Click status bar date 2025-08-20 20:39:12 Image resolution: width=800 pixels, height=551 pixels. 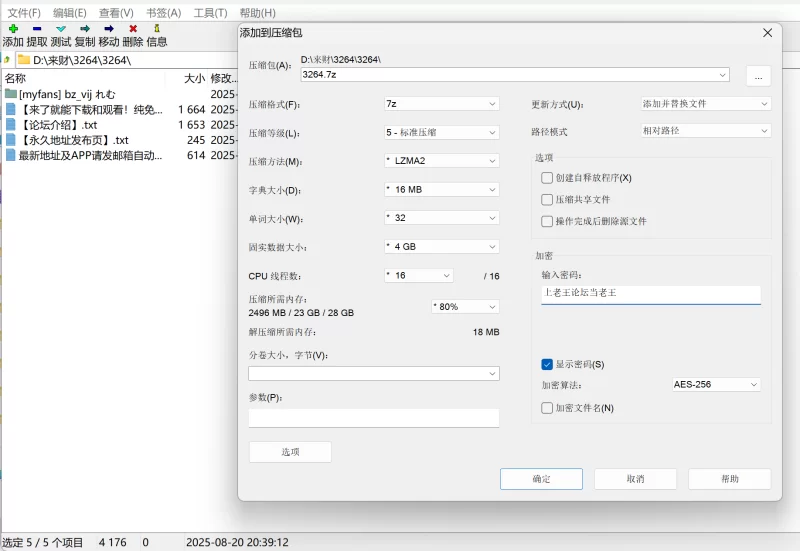237,542
